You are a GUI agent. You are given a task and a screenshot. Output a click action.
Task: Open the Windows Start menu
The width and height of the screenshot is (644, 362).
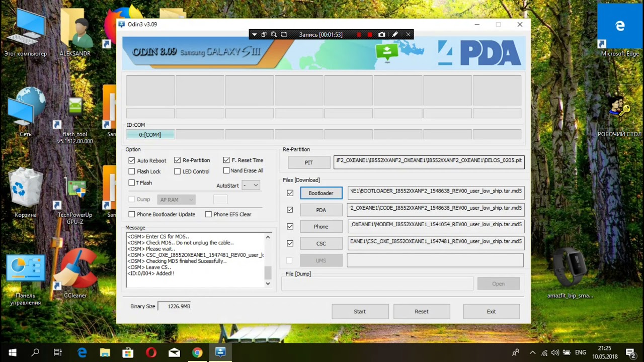(12, 352)
